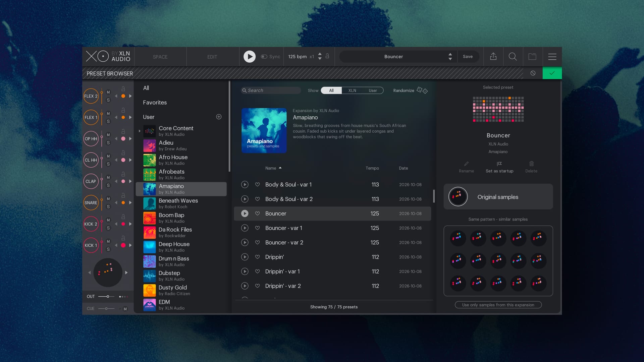
Task: Select the Original samples button
Action: click(498, 197)
